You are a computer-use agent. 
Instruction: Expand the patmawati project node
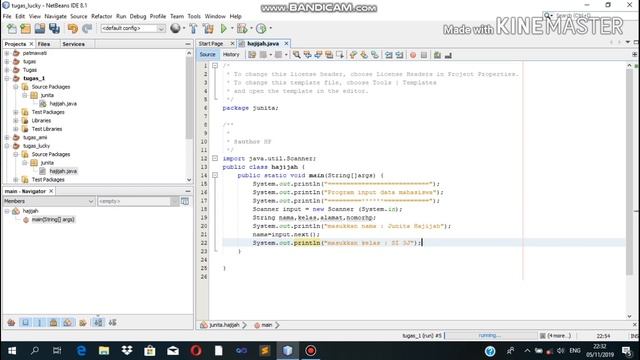click(7, 53)
